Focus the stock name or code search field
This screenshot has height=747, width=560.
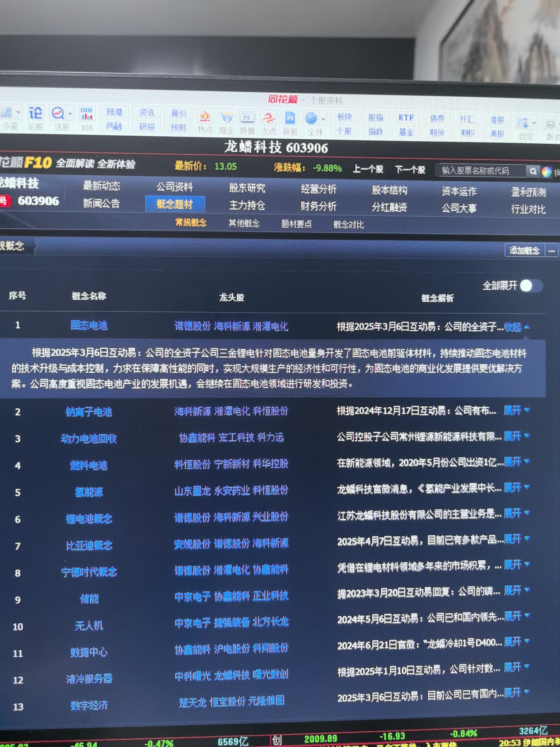(x=481, y=171)
